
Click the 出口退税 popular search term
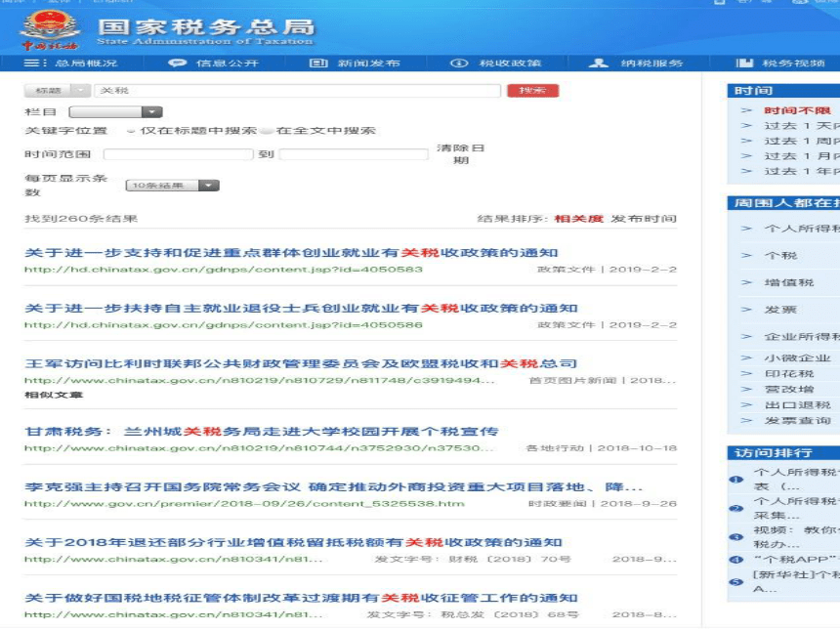[x=797, y=405]
